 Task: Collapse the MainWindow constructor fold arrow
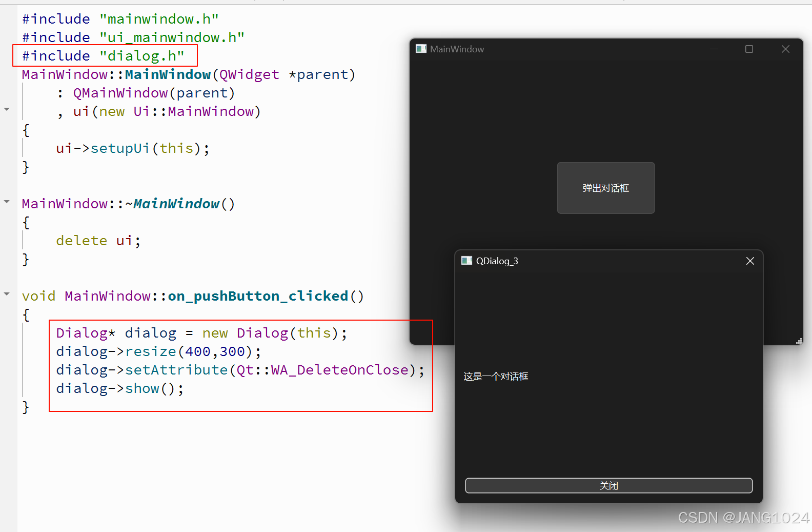tap(7, 109)
